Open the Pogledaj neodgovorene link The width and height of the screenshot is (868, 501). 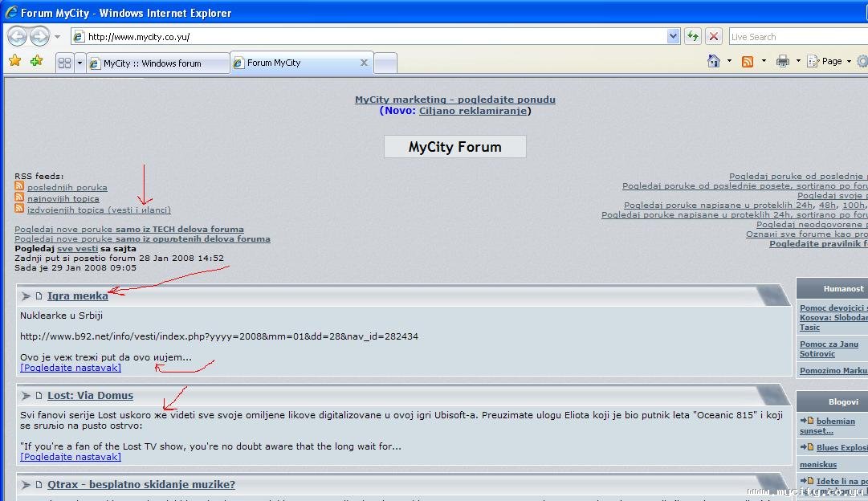(812, 224)
